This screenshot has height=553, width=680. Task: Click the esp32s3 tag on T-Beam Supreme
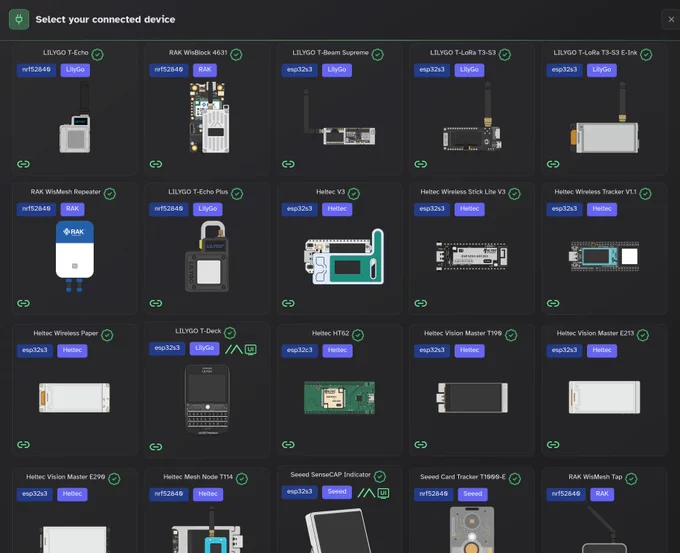tap(299, 70)
